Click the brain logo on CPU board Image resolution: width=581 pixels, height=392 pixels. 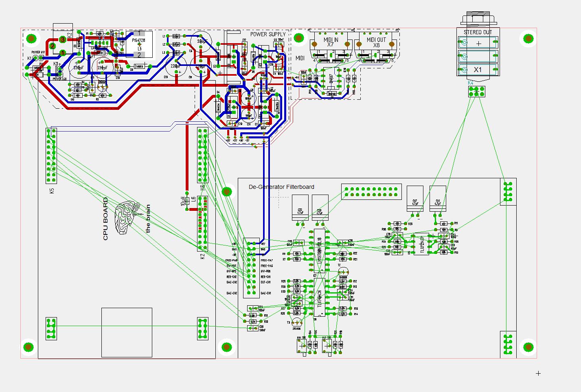pos(126,217)
